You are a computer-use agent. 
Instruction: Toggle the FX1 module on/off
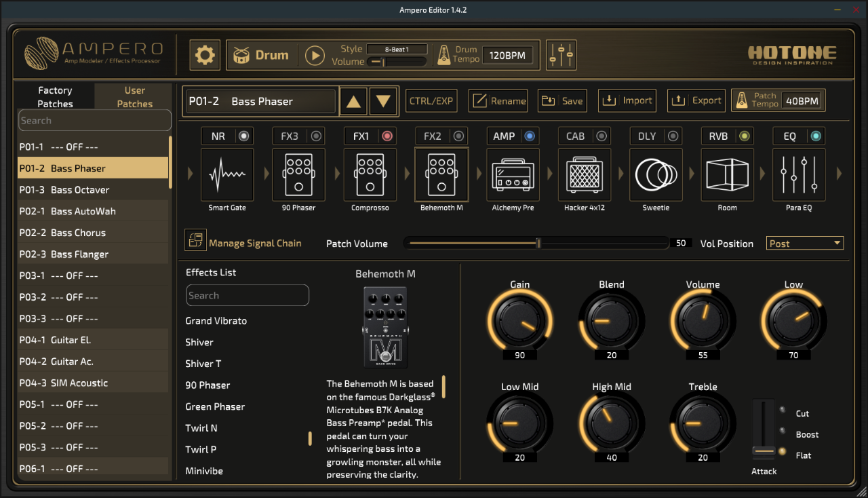pyautogui.click(x=387, y=136)
